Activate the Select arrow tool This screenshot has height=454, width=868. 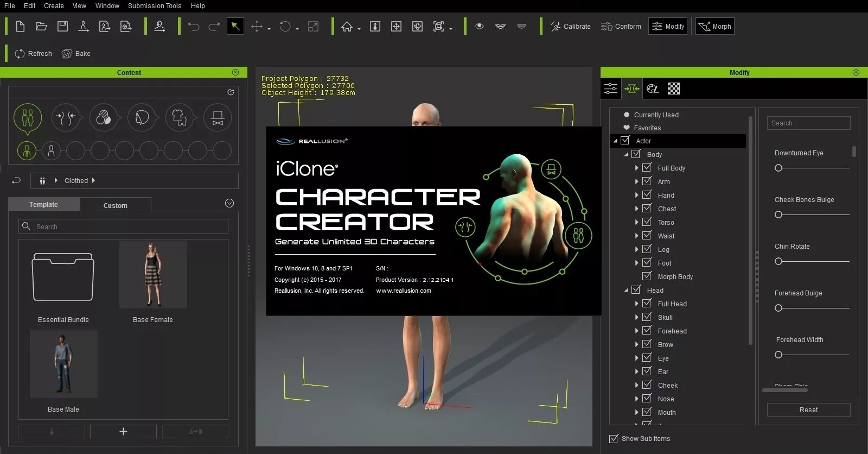coord(235,26)
